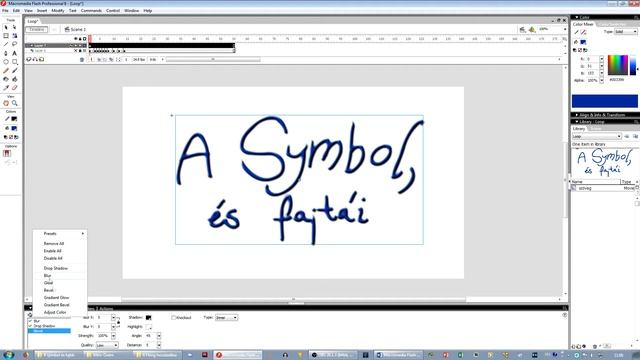Select the Hand tool

tap(6, 103)
